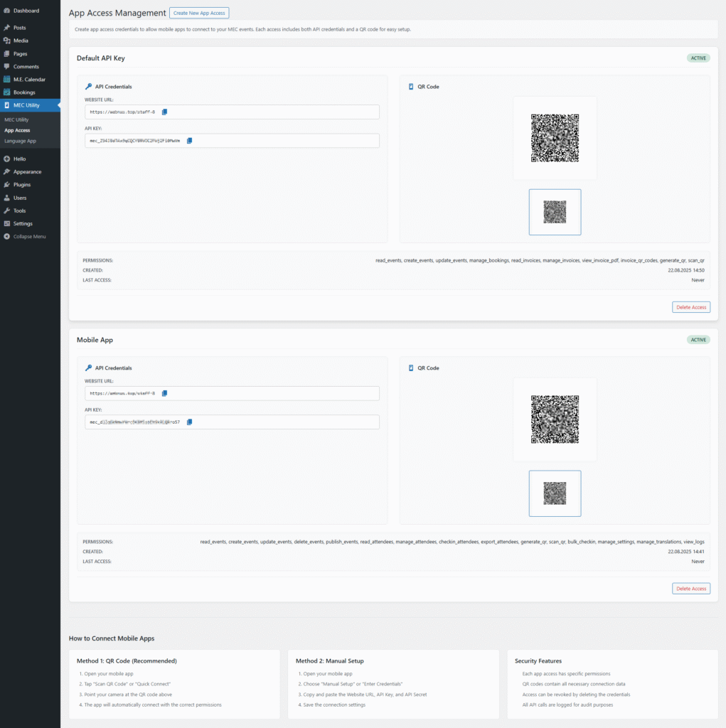This screenshot has width=726, height=728.
Task: Click the ACTIVE badge on Mobile App
Action: (x=698, y=340)
